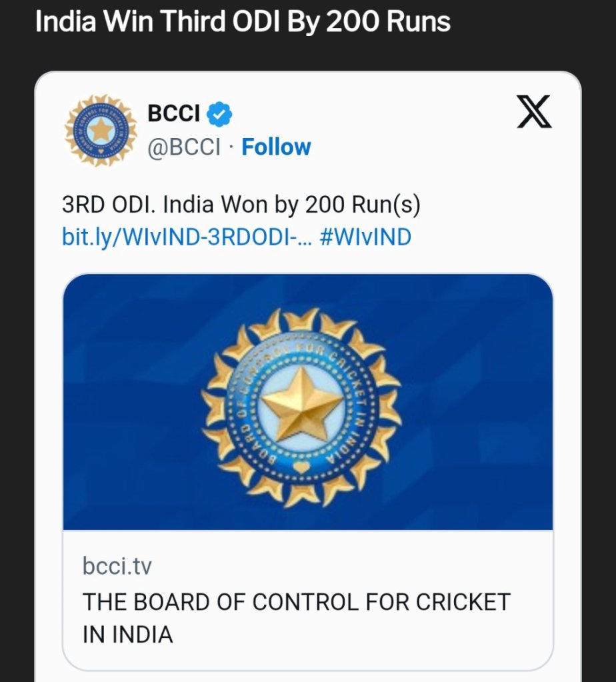
Task: Click the bcci.tv domain label
Action: [x=117, y=567]
